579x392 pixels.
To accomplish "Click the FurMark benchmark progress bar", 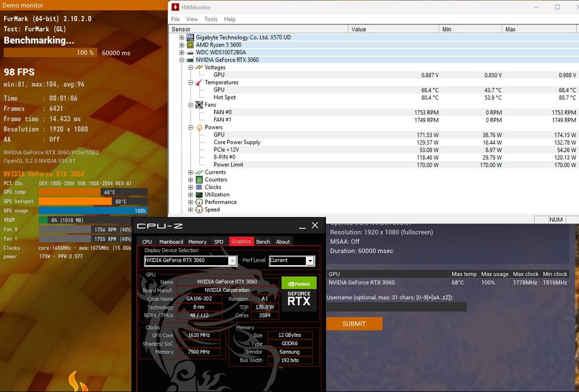I will (x=50, y=53).
